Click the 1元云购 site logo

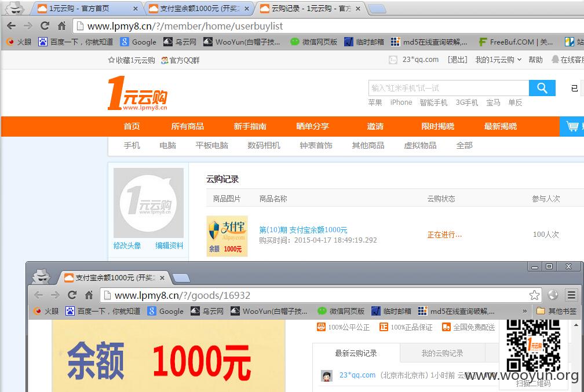tap(137, 93)
